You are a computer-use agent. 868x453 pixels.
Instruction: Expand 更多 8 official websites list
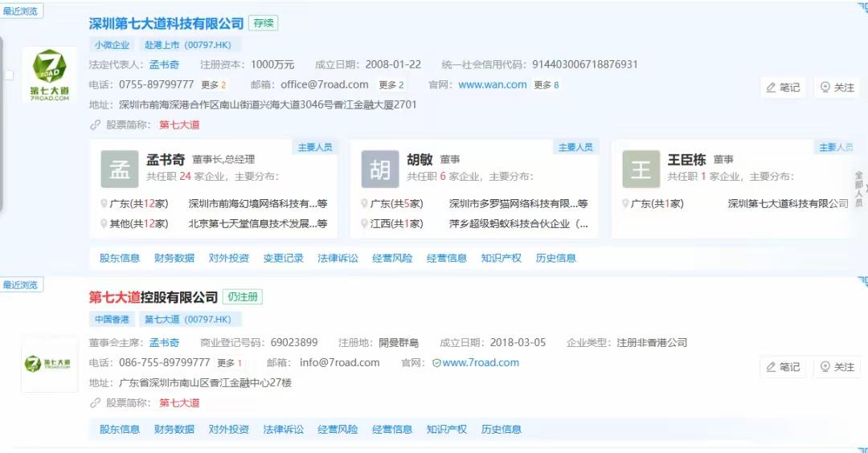point(547,85)
